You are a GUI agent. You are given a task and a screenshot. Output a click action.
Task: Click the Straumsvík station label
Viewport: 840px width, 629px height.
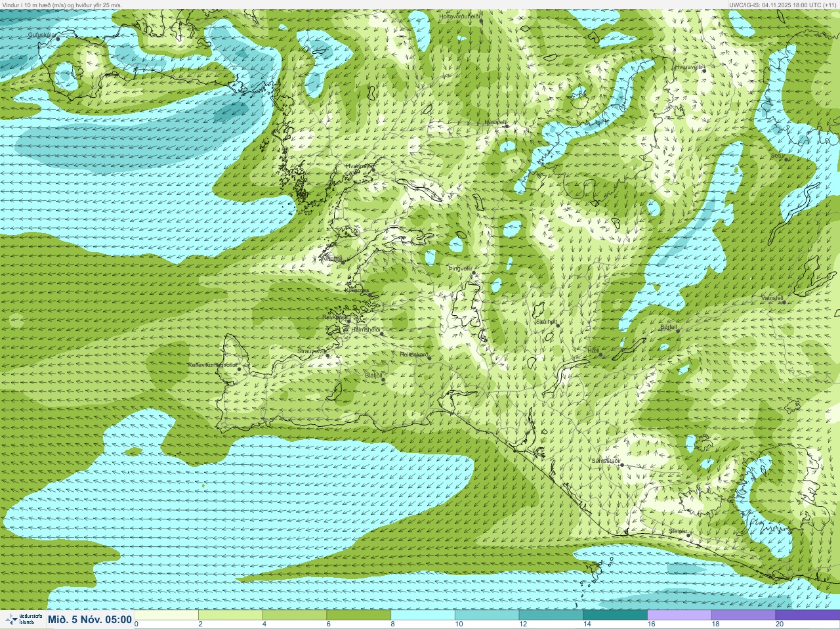coord(311,351)
